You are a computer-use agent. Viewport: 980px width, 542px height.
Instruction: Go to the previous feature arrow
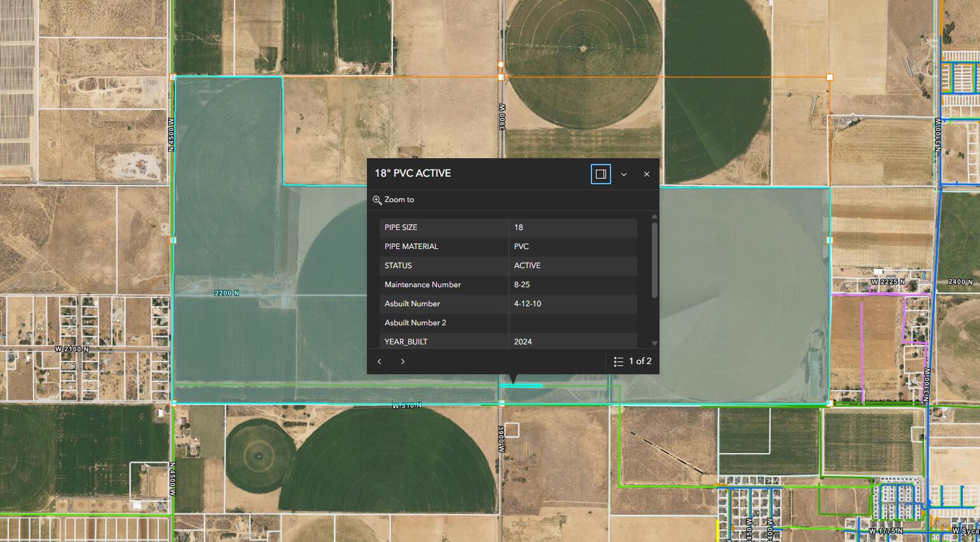(380, 362)
